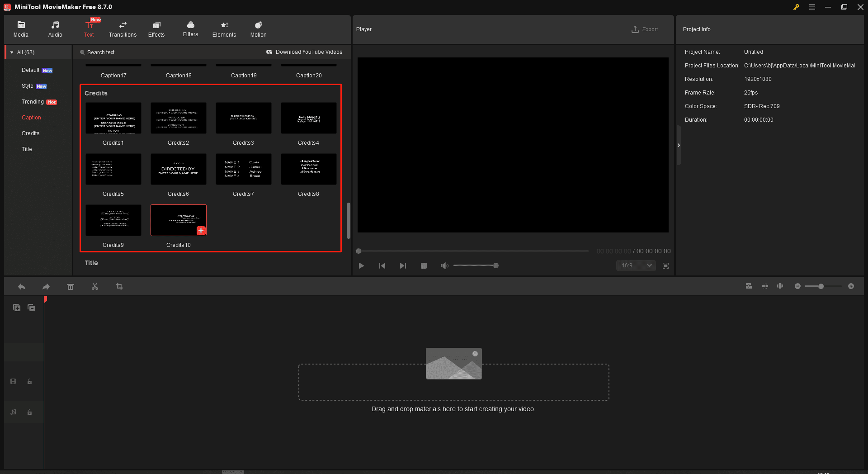Select the Credits9 thumbnail
This screenshot has height=474, width=868.
pyautogui.click(x=113, y=220)
